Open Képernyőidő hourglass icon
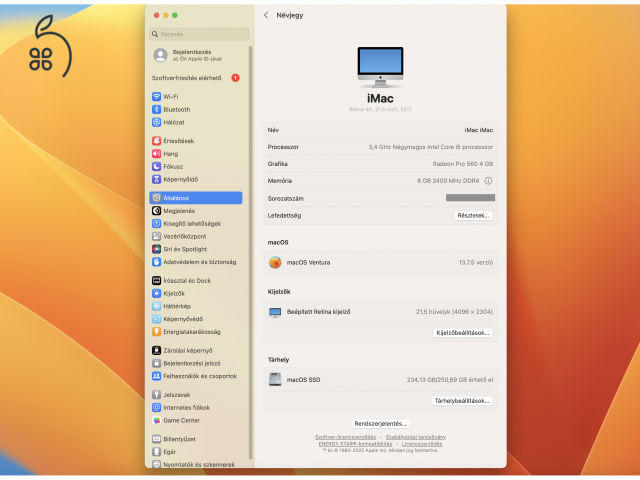This screenshot has width=640, height=480. point(156,179)
